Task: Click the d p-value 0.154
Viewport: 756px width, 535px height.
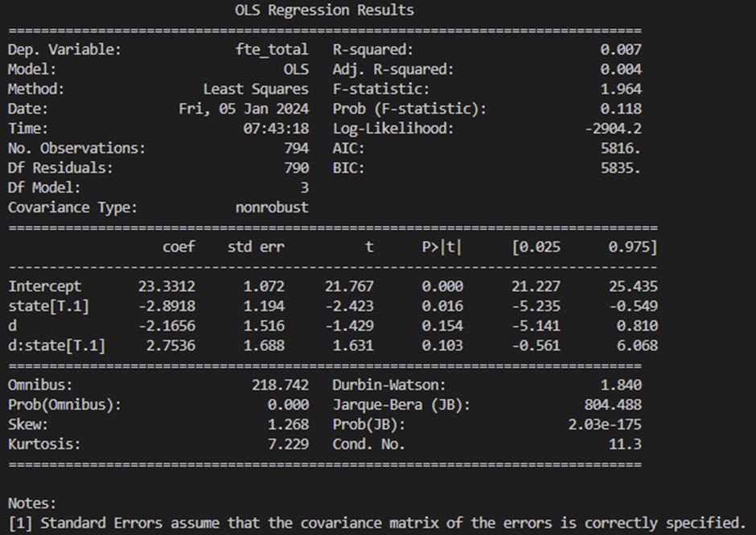Action: tap(442, 326)
